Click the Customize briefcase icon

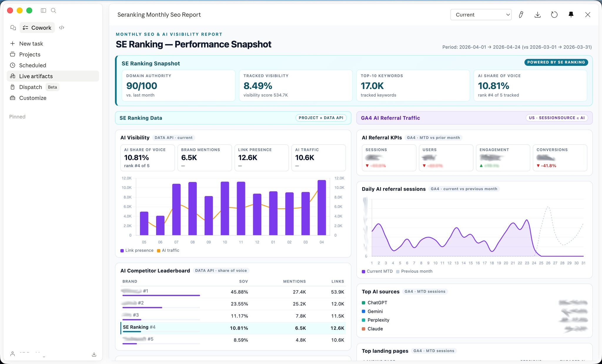click(x=12, y=98)
